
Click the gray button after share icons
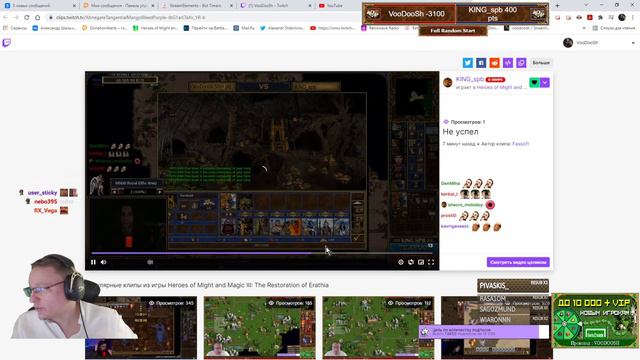coord(541,62)
